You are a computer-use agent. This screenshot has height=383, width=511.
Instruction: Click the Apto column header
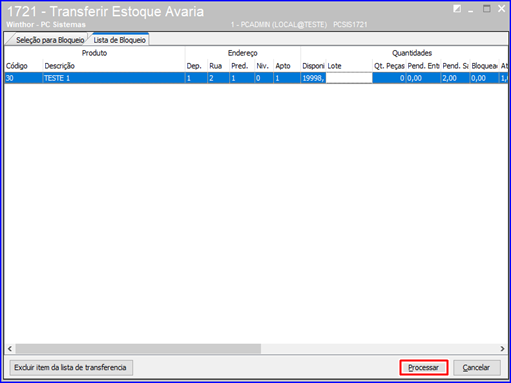(x=287, y=66)
